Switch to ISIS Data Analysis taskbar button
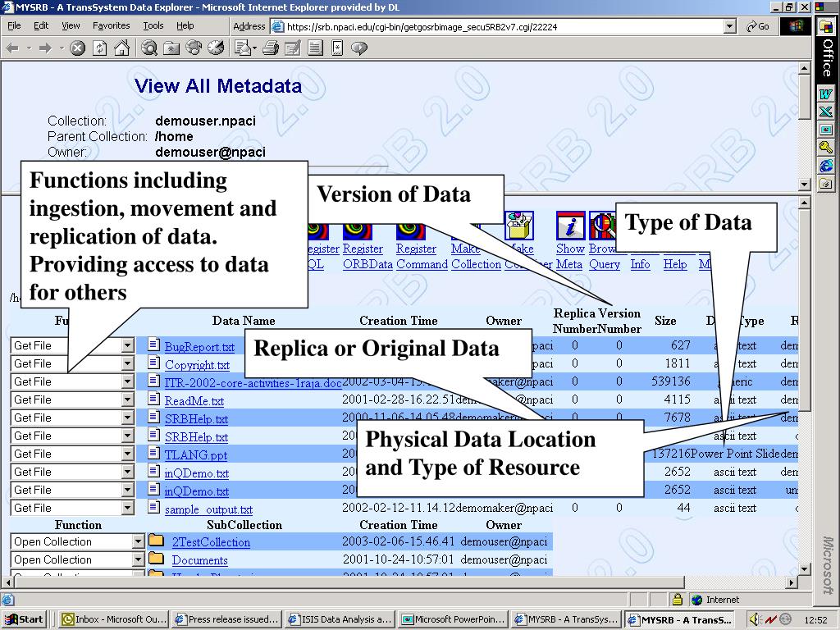 click(339, 619)
